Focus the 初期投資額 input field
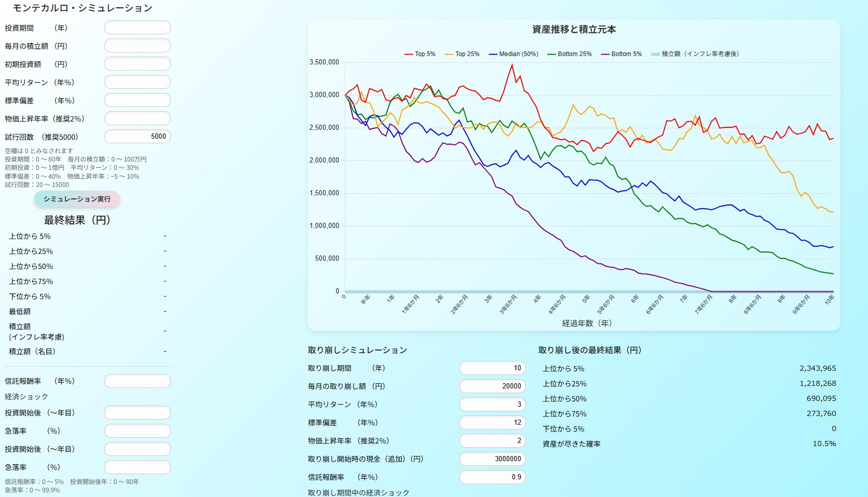 [138, 64]
